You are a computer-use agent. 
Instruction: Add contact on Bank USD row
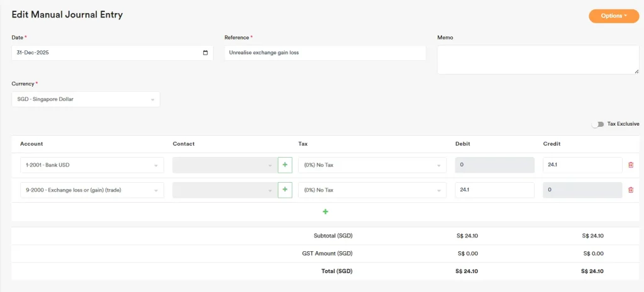[x=285, y=165]
